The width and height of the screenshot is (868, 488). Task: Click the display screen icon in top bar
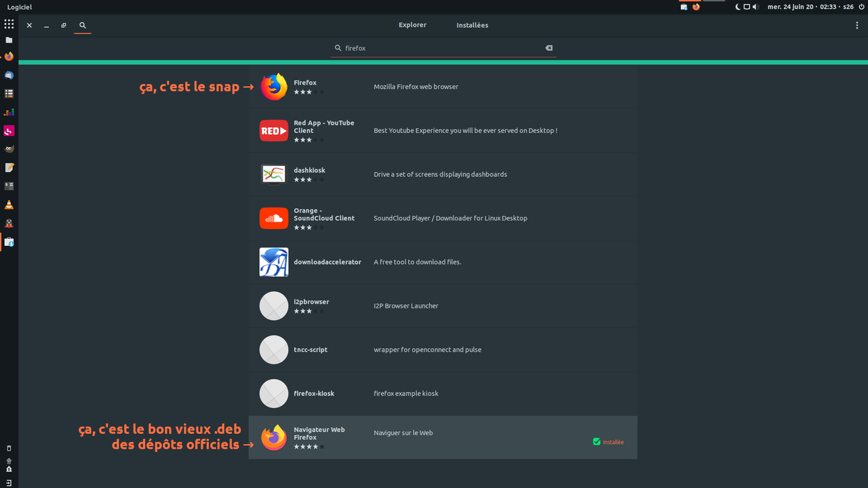point(747,7)
